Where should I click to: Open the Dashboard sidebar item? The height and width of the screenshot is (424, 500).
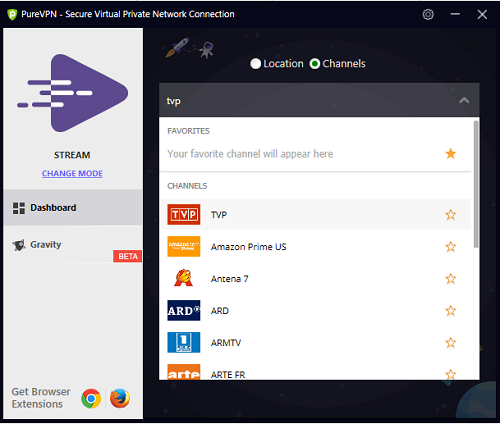73,208
